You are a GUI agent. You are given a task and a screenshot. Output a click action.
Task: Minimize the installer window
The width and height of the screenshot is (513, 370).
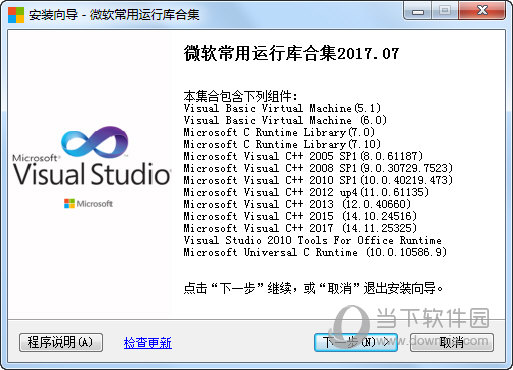click(418, 11)
